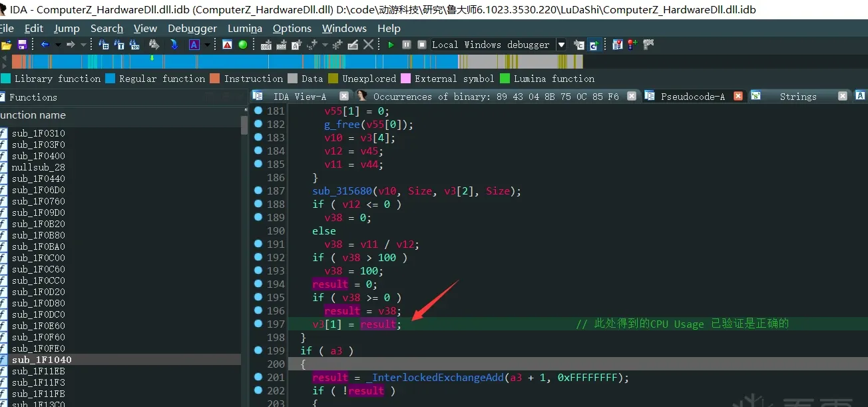Open the Debugger menu
Viewport: 868px width, 407px height.
[x=192, y=28]
